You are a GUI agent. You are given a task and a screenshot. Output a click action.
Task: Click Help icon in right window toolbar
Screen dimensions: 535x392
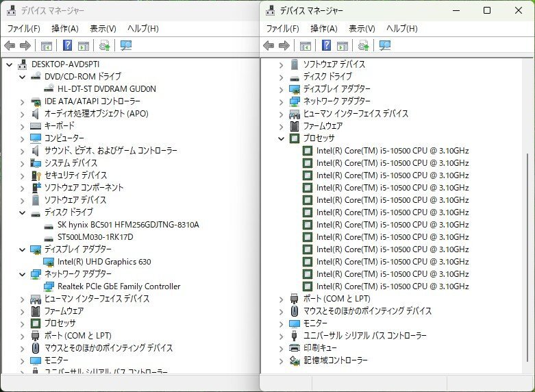(x=327, y=45)
